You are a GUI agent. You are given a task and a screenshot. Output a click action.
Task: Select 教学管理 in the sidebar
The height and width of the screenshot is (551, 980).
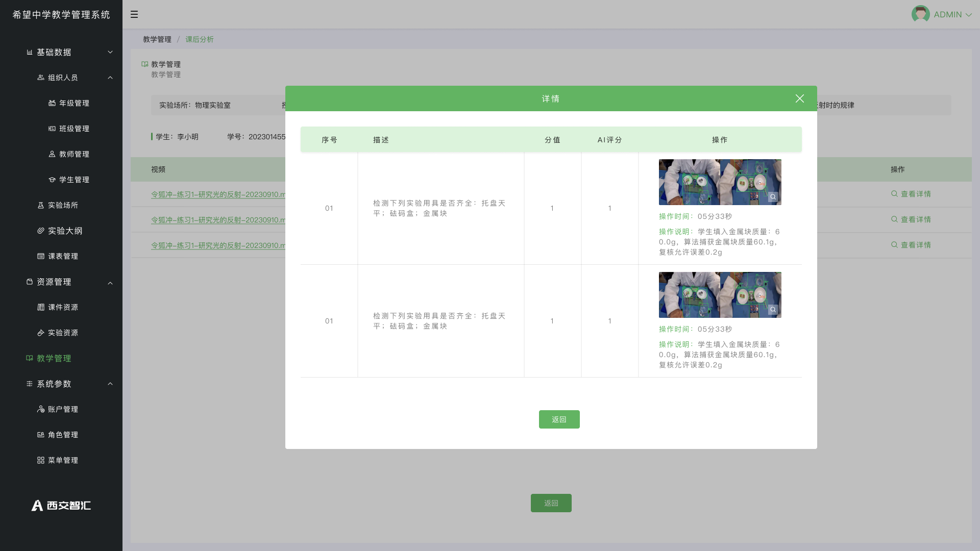(54, 358)
